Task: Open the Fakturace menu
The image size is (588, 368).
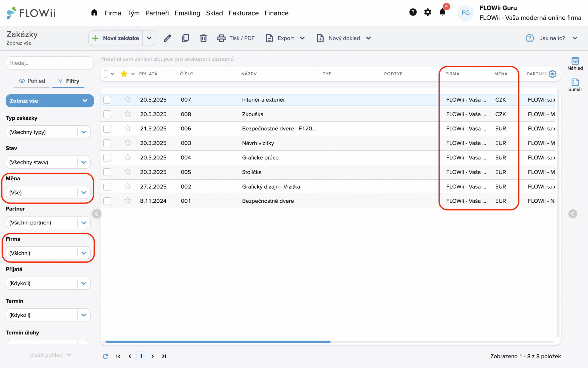Action: (244, 13)
